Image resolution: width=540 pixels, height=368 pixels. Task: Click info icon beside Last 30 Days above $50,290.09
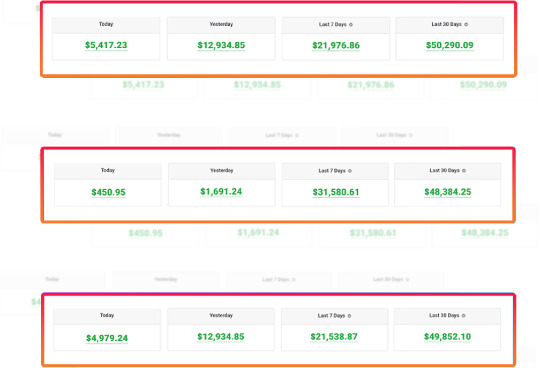(x=466, y=24)
